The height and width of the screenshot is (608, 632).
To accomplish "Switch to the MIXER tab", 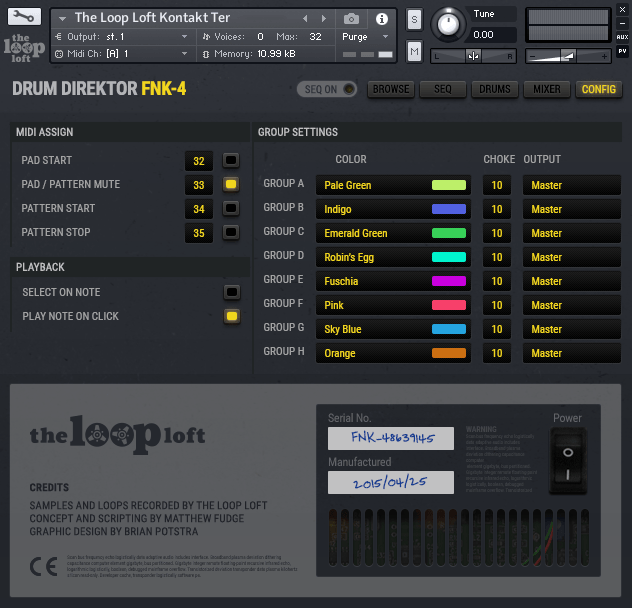I will [x=547, y=89].
